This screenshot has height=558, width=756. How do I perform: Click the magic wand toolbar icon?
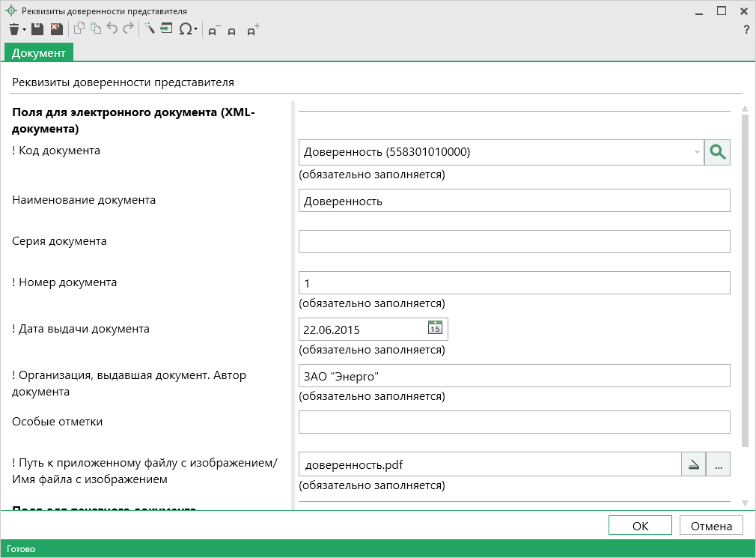[149, 29]
